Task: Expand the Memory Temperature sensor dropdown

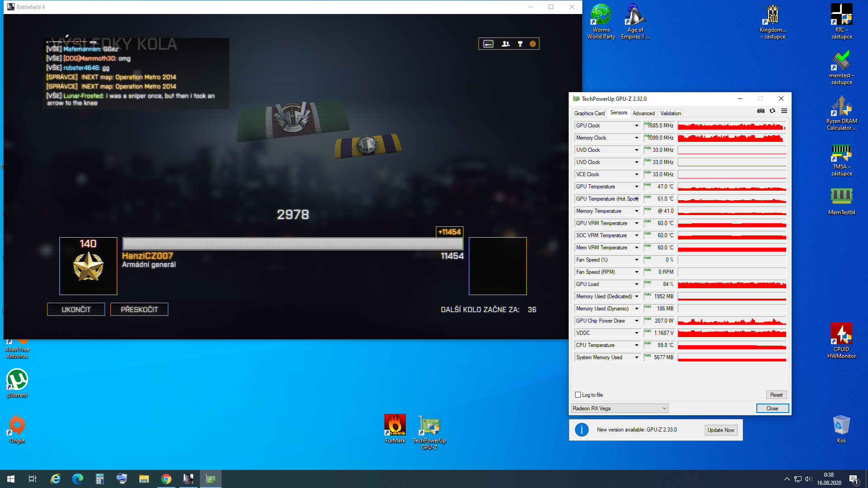Action: click(x=637, y=211)
